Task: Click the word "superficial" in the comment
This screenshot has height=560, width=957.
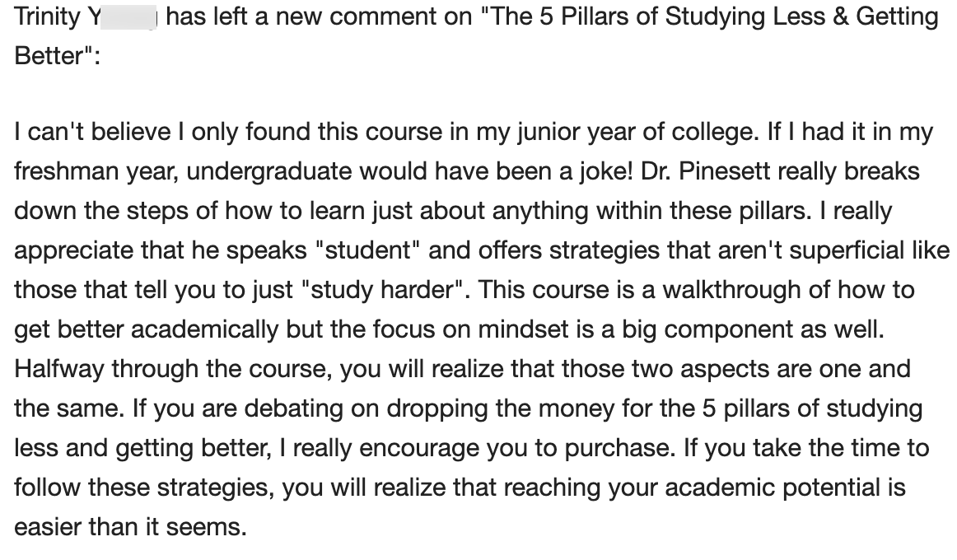Action: click(832, 250)
